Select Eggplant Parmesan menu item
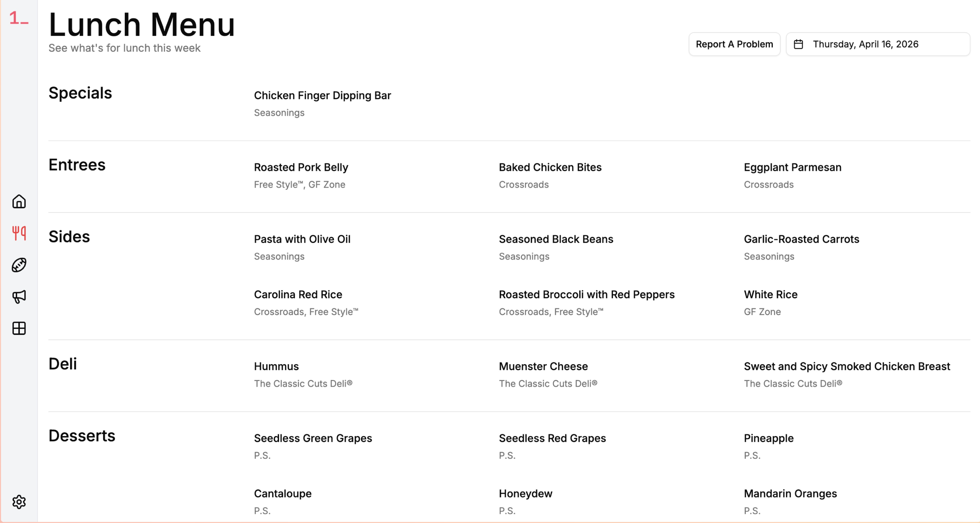The height and width of the screenshot is (523, 980). tap(792, 167)
